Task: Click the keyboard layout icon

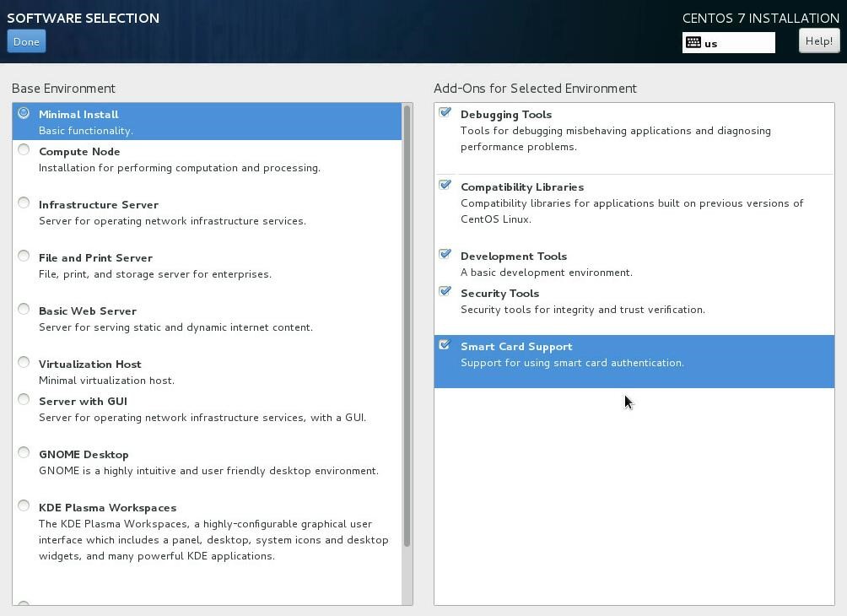Action: tap(693, 42)
